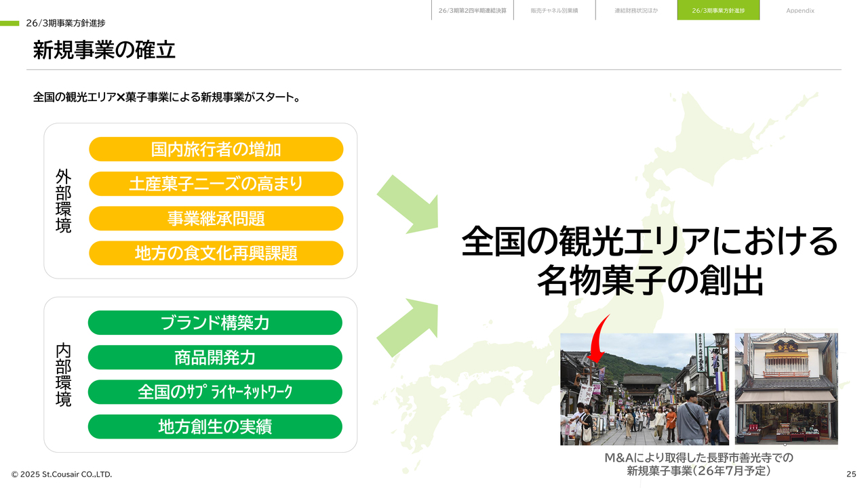Select the 連結財務状況ほか tab

(636, 11)
